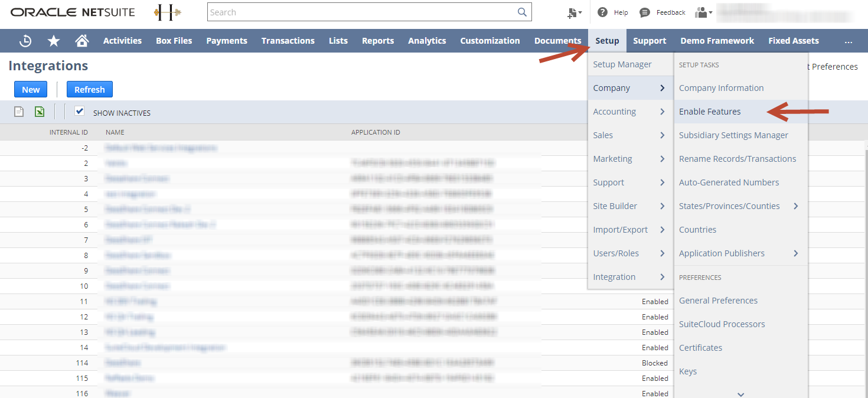Click the Refresh button
Image resolution: width=868 pixels, height=398 pixels.
[x=90, y=89]
